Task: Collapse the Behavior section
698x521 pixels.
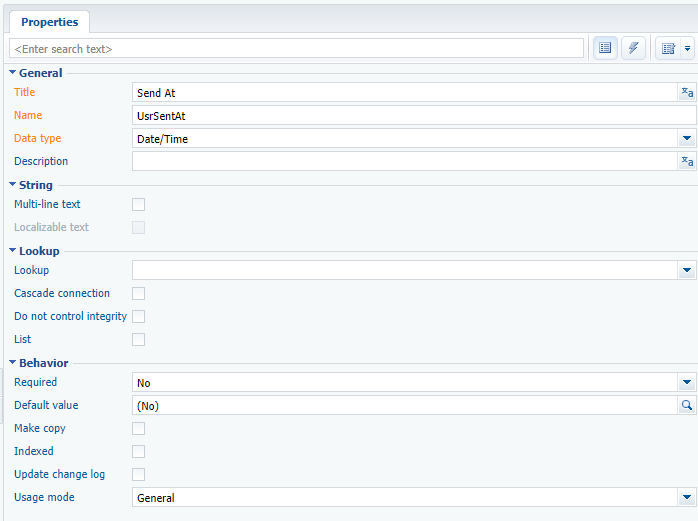Action: [12, 362]
